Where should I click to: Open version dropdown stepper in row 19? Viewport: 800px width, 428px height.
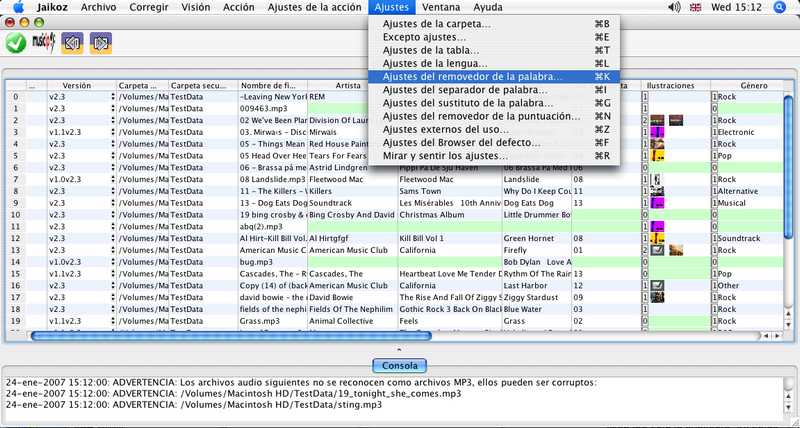(113, 321)
